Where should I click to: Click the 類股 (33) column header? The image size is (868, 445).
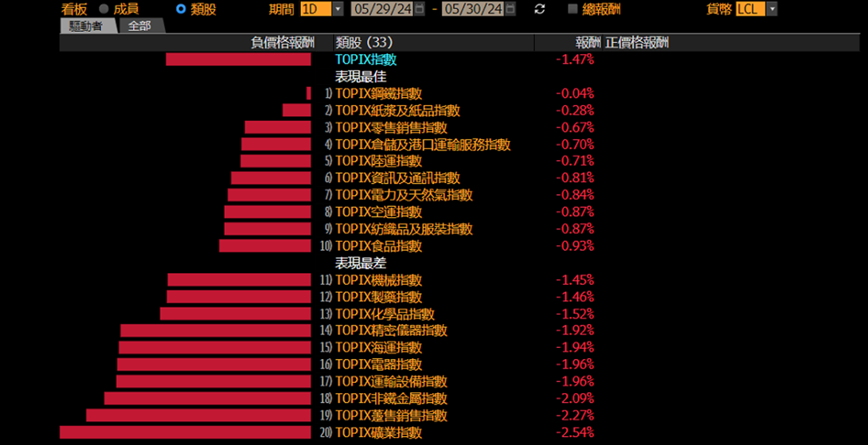pos(364,43)
